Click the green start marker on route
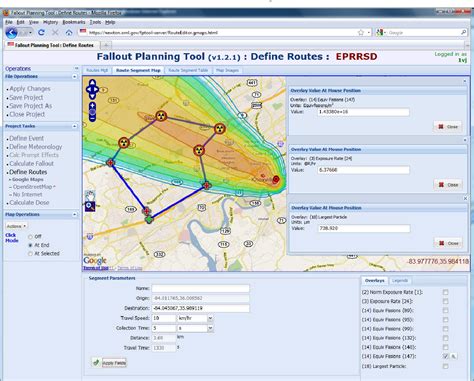 [x=149, y=219]
